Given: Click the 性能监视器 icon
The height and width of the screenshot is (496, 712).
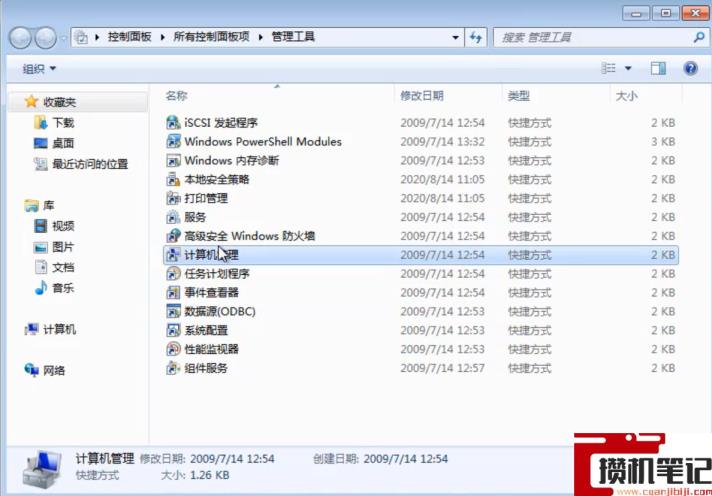Looking at the screenshot, I should pyautogui.click(x=173, y=349).
